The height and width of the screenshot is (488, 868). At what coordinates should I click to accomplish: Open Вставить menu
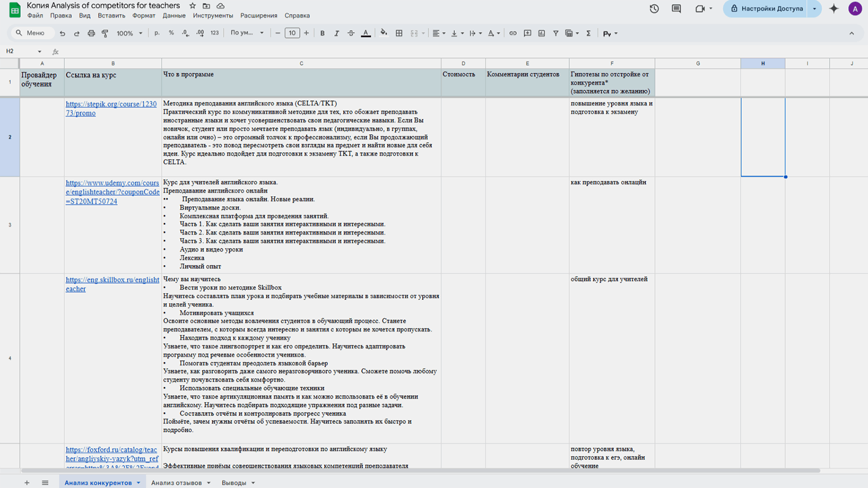coord(112,16)
